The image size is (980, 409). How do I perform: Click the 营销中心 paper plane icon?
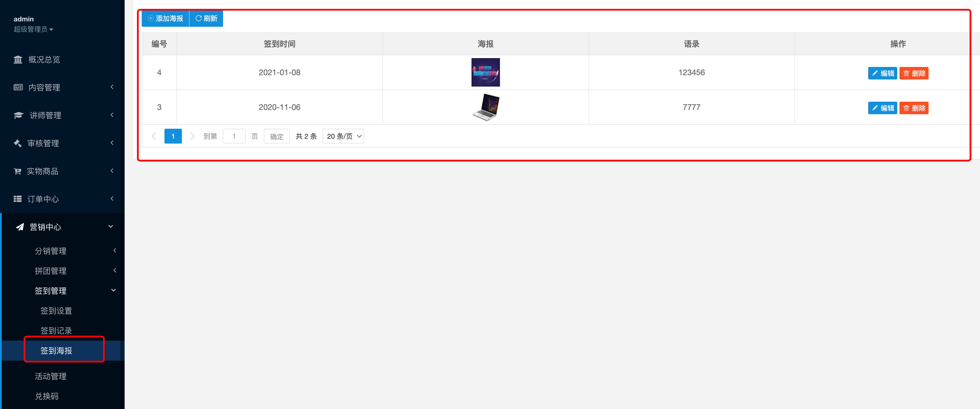20,227
